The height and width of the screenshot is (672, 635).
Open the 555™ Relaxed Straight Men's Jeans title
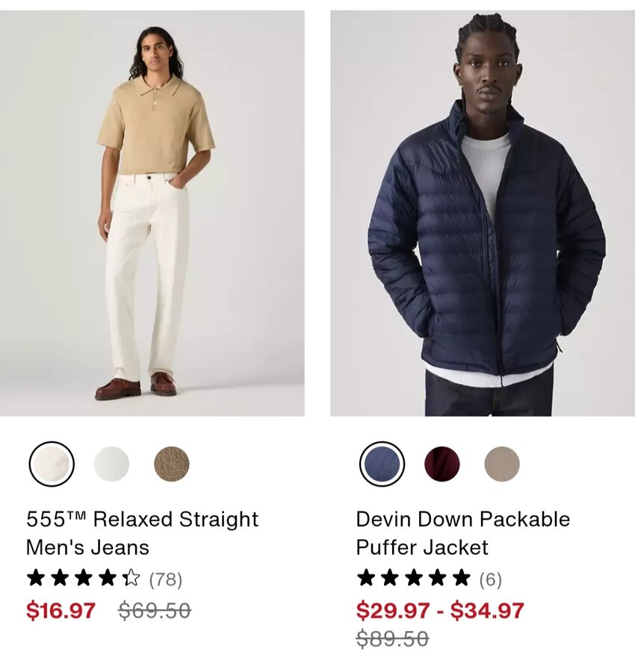143,533
